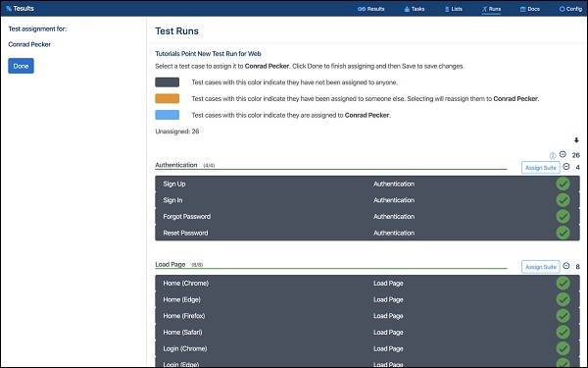Select the Reset Password test case

point(367,233)
